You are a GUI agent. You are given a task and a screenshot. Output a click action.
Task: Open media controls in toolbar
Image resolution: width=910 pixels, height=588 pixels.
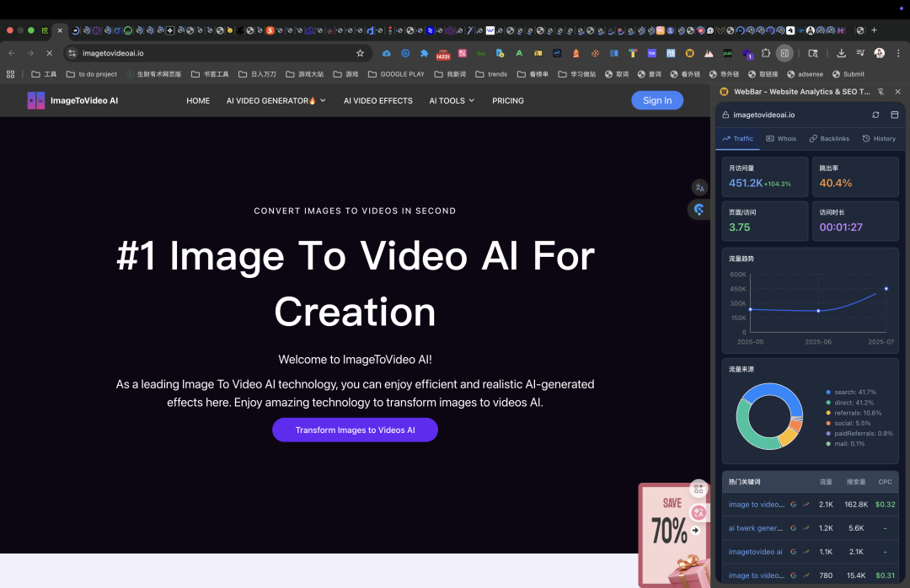tap(860, 53)
